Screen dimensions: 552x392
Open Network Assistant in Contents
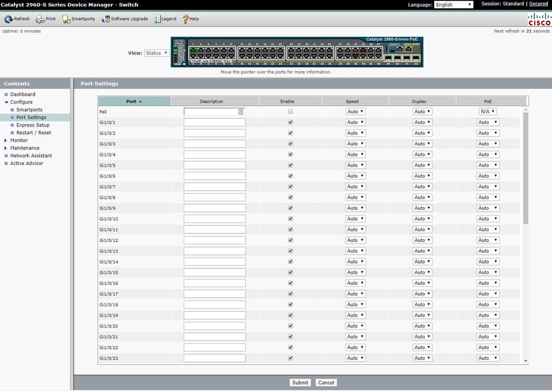(x=31, y=156)
